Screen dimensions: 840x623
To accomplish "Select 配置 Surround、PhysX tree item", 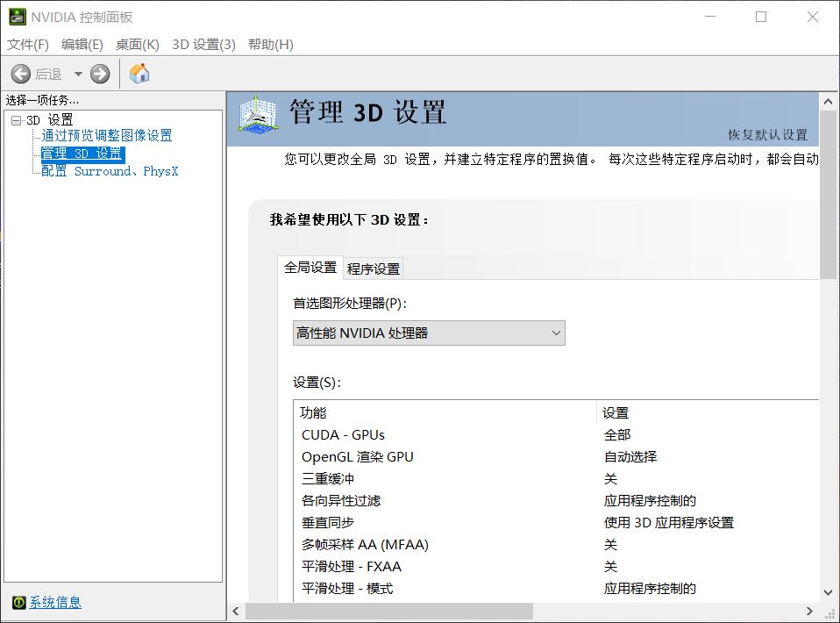I will coord(110,171).
